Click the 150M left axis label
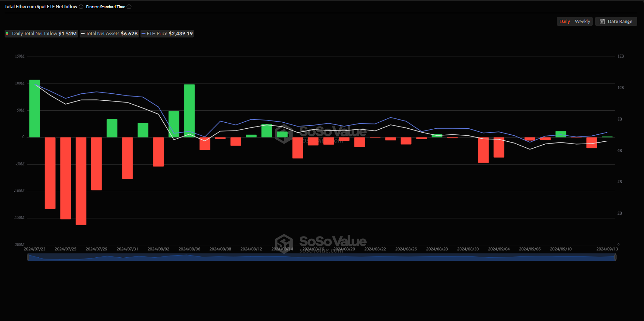The width and height of the screenshot is (644, 321). (x=20, y=56)
